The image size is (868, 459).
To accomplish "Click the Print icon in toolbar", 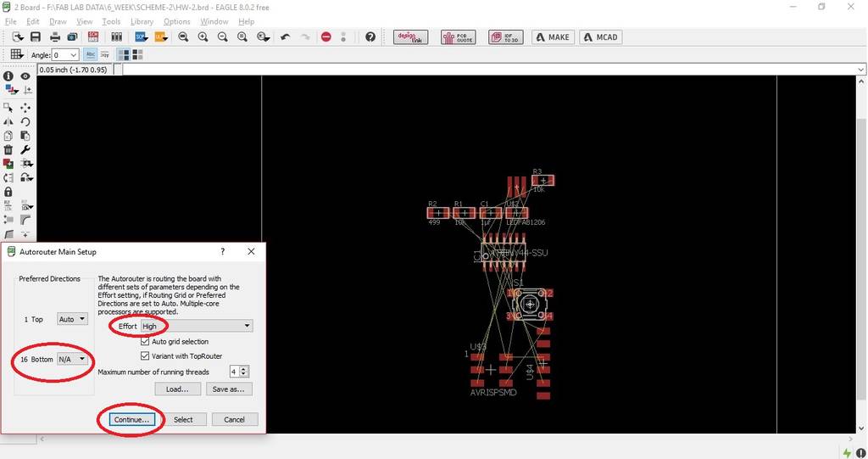I will click(55, 37).
